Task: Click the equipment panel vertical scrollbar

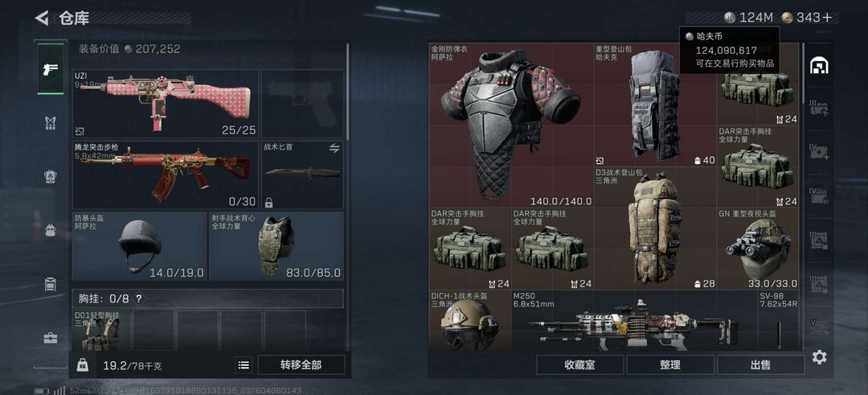Action: pyautogui.click(x=348, y=92)
